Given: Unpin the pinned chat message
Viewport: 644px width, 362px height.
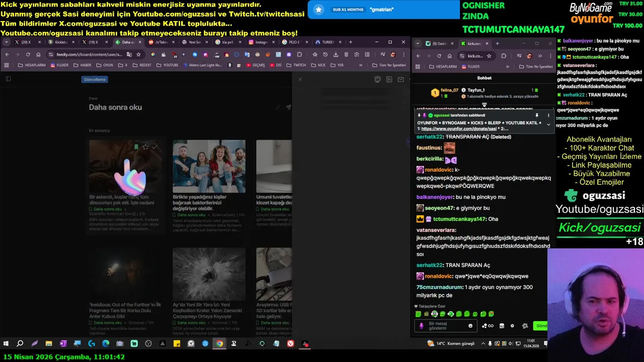Looking at the screenshot, I should [537, 115].
